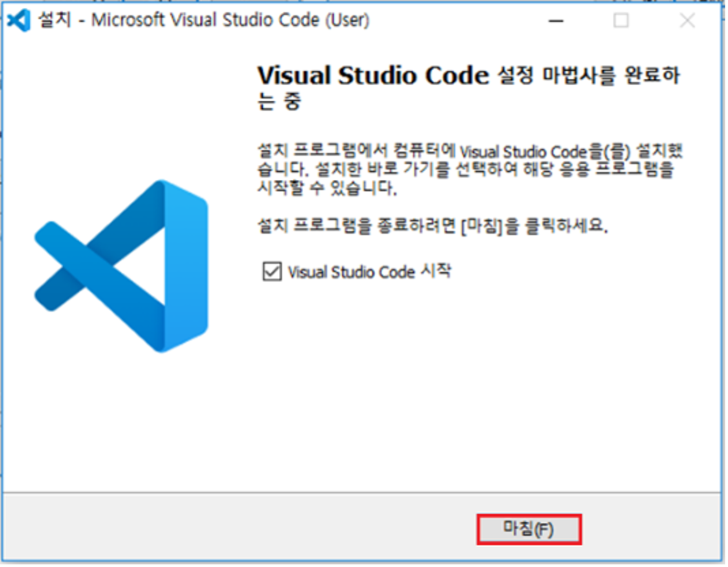
Task: Click the bold 'Visual Studio Code' heading text
Action: [x=373, y=77]
